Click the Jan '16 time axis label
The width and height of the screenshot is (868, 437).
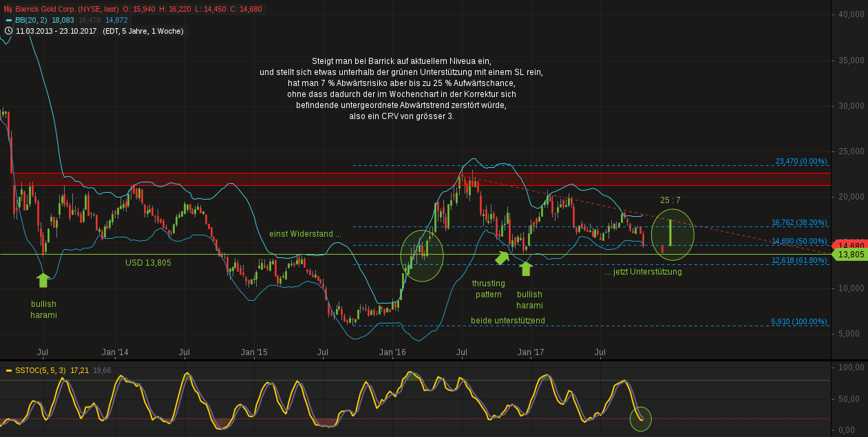point(392,352)
